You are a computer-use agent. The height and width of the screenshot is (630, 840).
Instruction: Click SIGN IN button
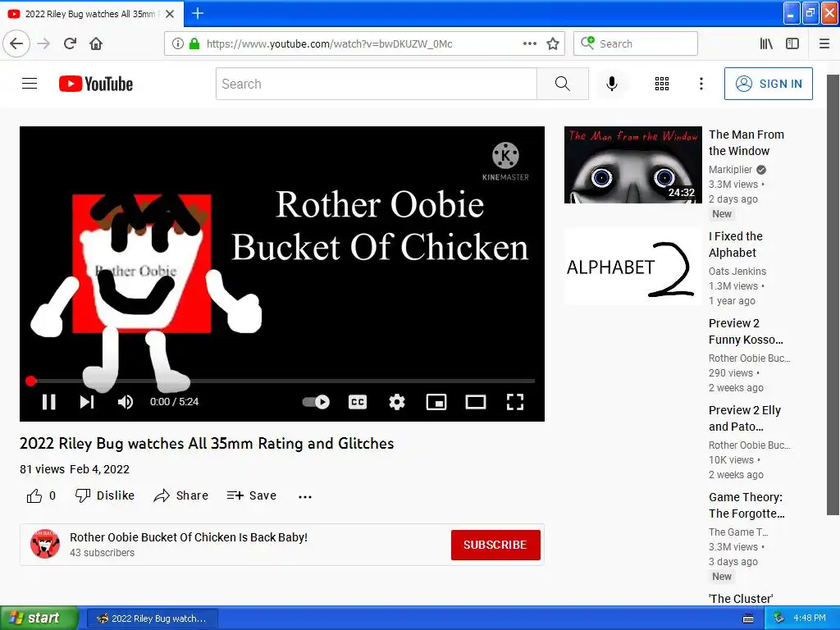click(x=768, y=84)
